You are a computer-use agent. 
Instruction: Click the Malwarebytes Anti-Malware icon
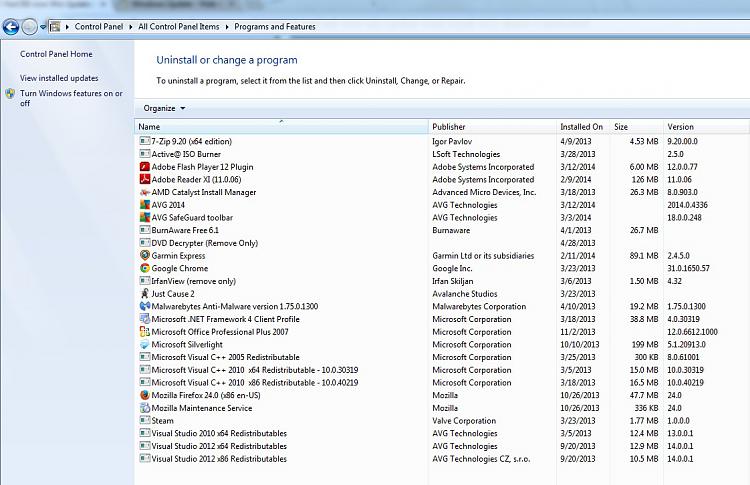[x=144, y=306]
